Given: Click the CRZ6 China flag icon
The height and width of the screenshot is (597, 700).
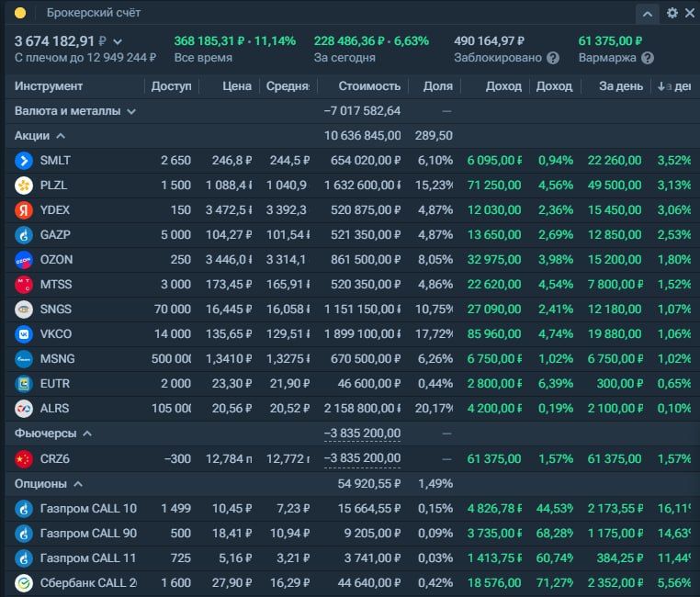Looking at the screenshot, I should (x=24, y=459).
